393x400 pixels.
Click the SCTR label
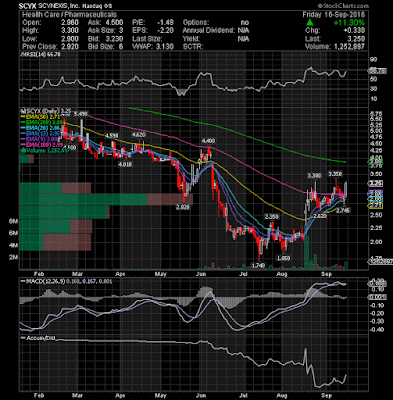[193, 47]
